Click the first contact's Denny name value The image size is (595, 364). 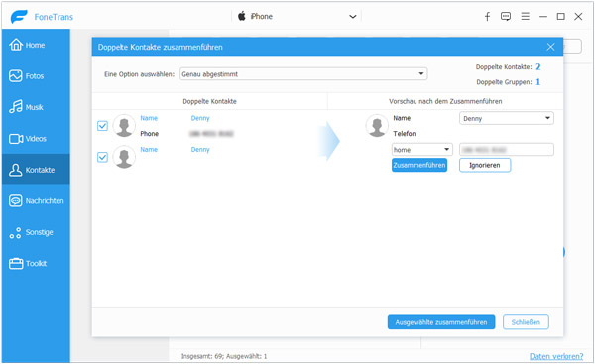click(200, 118)
